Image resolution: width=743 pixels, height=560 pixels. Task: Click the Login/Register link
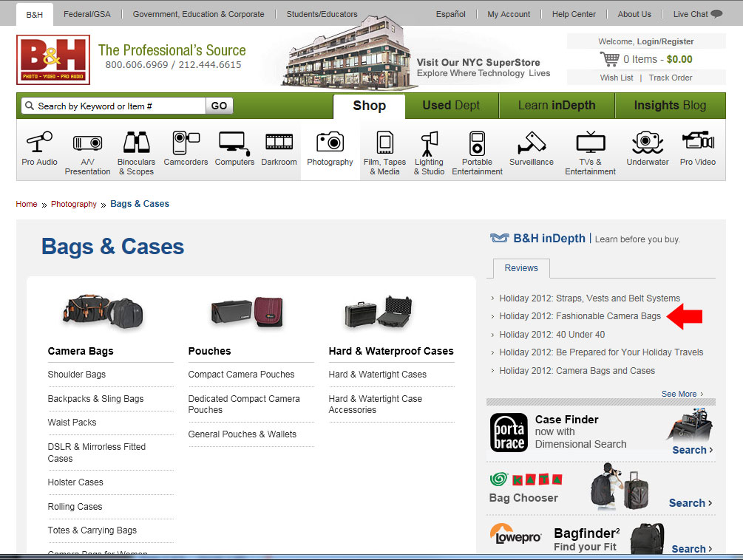tap(665, 41)
